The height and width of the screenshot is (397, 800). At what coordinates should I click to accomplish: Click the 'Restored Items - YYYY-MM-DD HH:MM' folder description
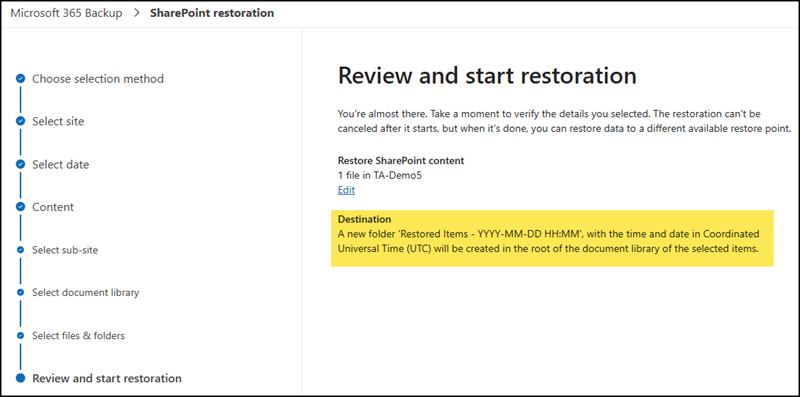(x=548, y=241)
